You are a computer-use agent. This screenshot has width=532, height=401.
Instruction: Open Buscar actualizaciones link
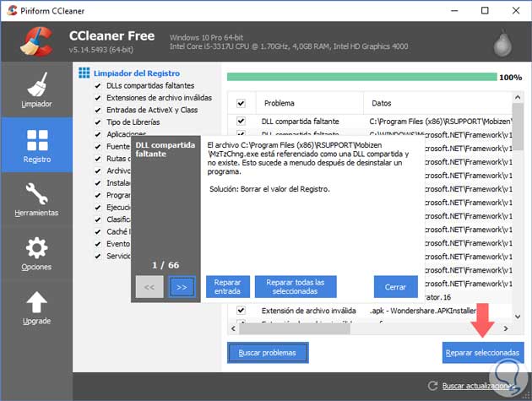(478, 386)
